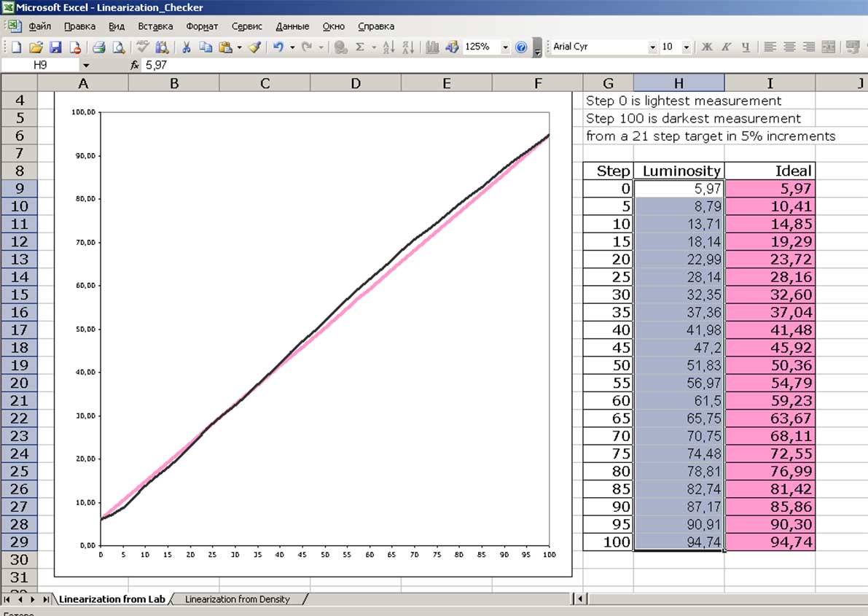Open the Name Box dropdown arrow
This screenshot has height=616, width=868.
(86, 66)
